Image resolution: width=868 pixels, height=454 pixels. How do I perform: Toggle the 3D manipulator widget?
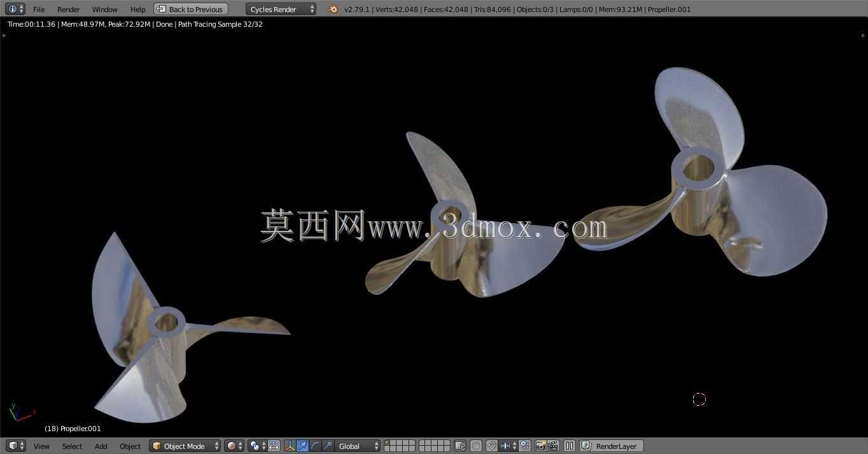click(x=290, y=446)
